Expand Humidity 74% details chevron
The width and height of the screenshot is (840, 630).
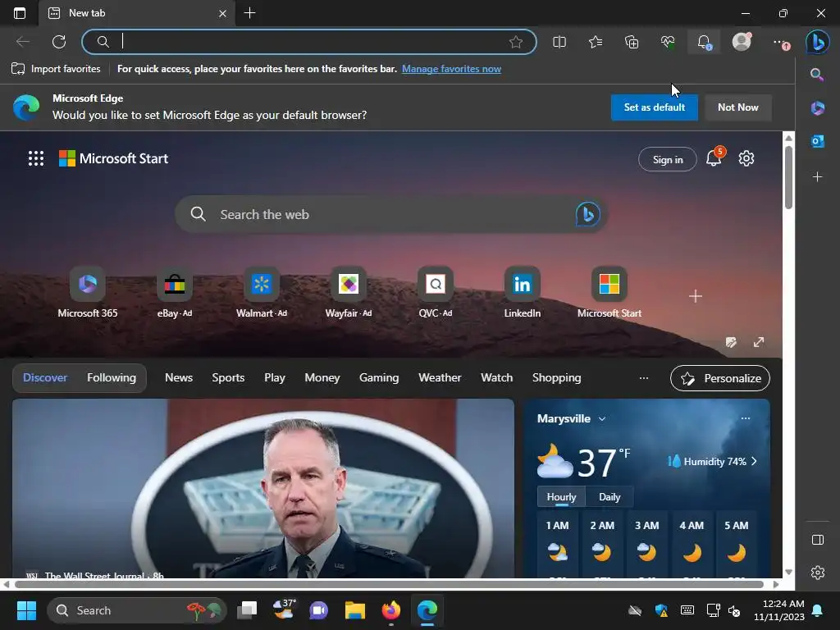755,461
